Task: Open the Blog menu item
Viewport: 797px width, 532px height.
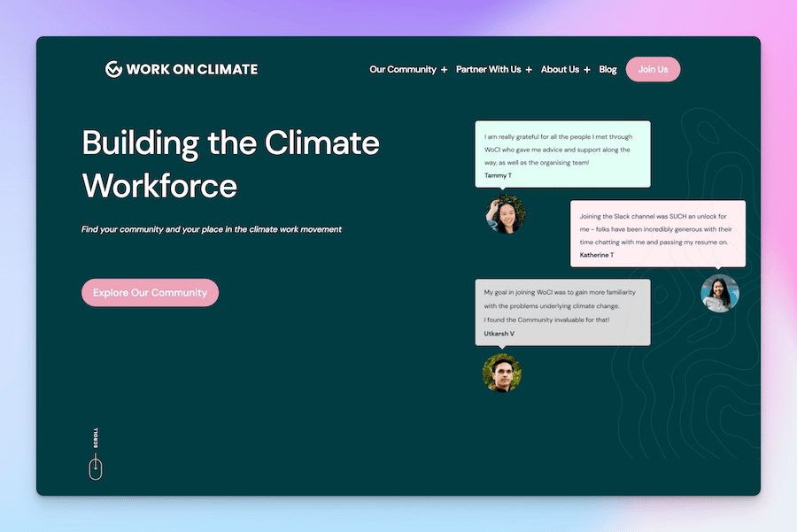Action: (607, 69)
